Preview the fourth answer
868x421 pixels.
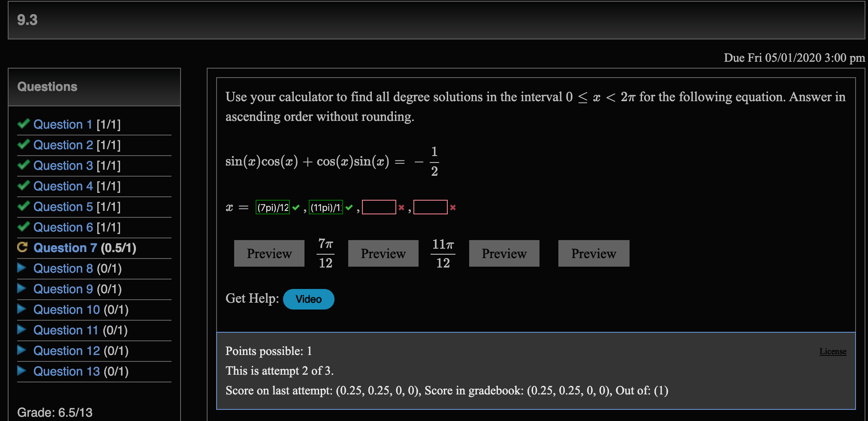(x=594, y=253)
